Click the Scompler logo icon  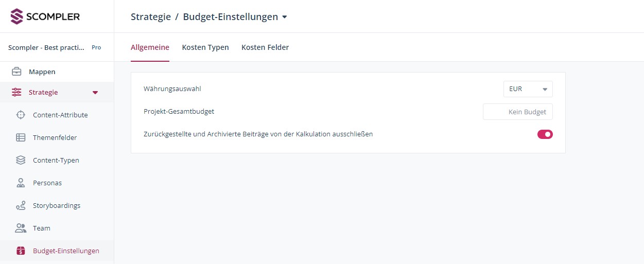18,16
